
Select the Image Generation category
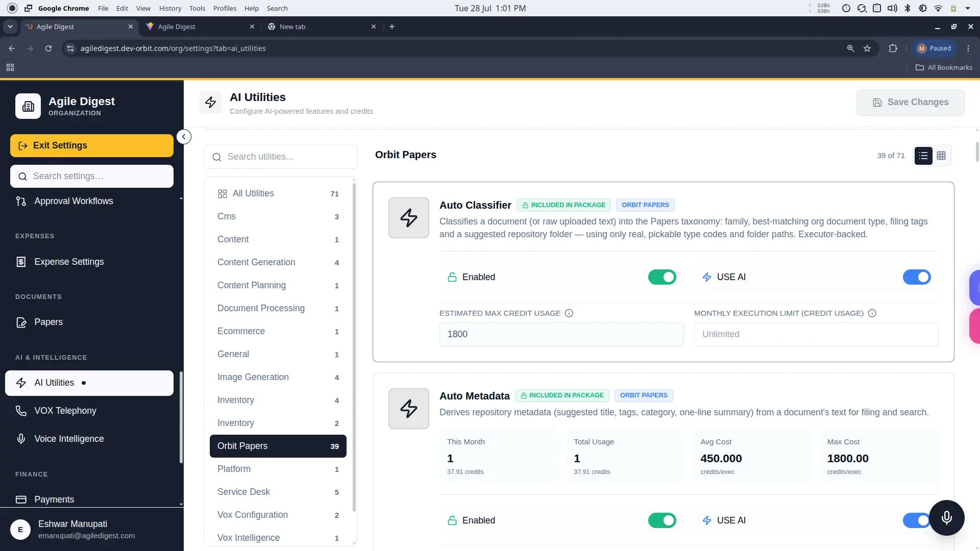click(x=278, y=377)
